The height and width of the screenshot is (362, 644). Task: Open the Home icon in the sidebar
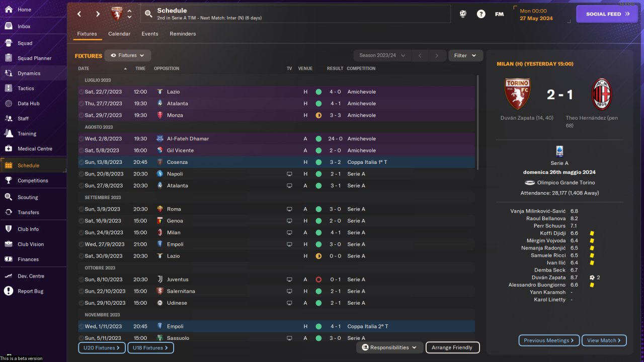(8, 10)
